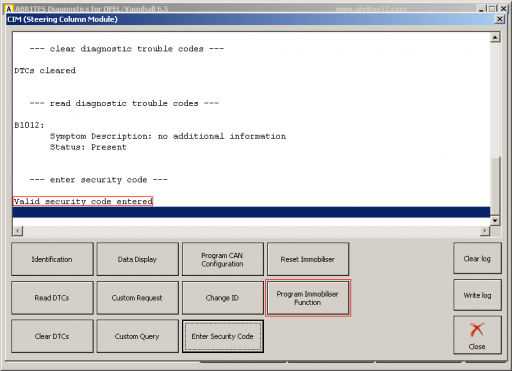Clear DTCs button

pos(52,336)
